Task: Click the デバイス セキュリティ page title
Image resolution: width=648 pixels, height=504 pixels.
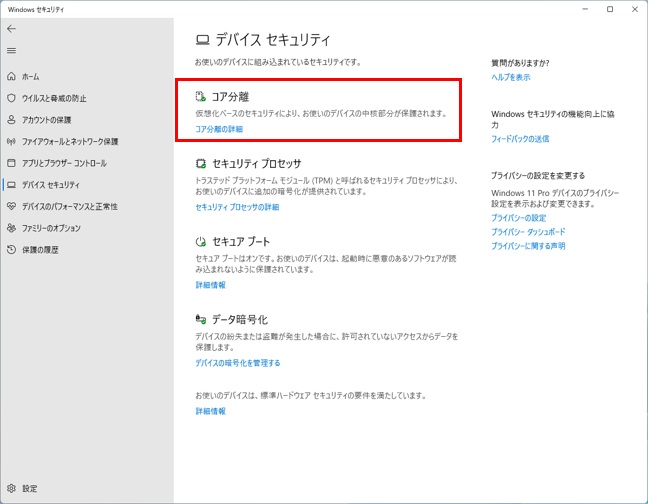Action: click(x=273, y=40)
